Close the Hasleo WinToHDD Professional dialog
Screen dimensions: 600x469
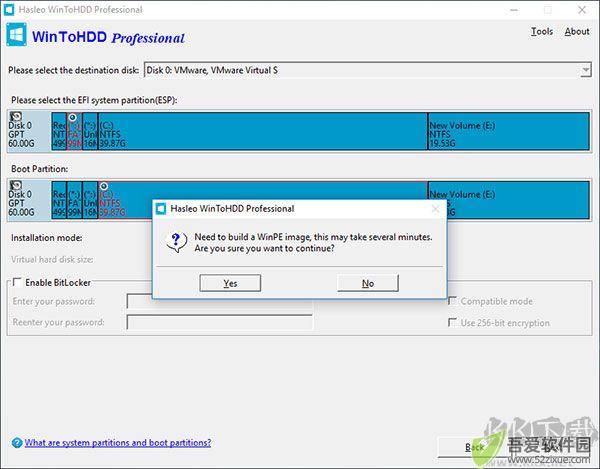pyautogui.click(x=435, y=209)
